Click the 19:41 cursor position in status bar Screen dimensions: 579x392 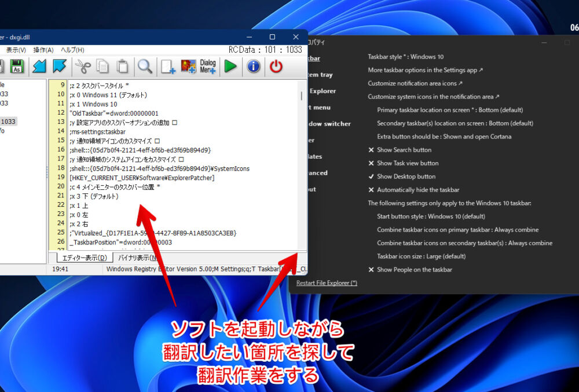[x=60, y=269]
